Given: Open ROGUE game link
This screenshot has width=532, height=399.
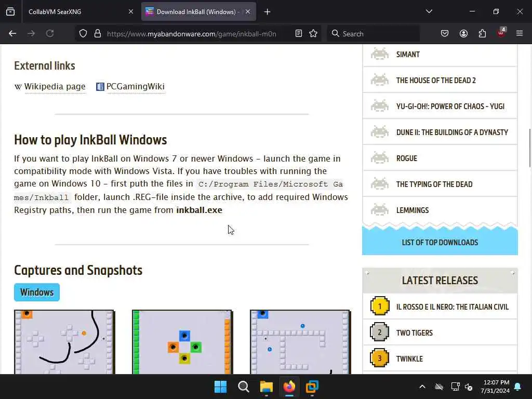Looking at the screenshot, I should pyautogui.click(x=406, y=158).
